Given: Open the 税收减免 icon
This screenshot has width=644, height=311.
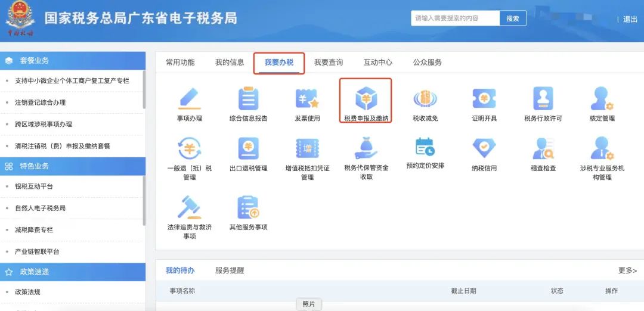Looking at the screenshot, I should (425, 98).
